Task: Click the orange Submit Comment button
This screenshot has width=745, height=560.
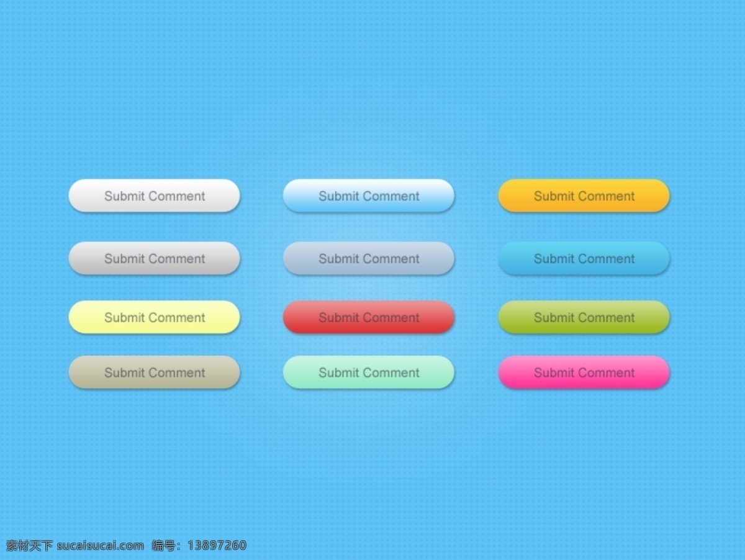Action: (584, 196)
